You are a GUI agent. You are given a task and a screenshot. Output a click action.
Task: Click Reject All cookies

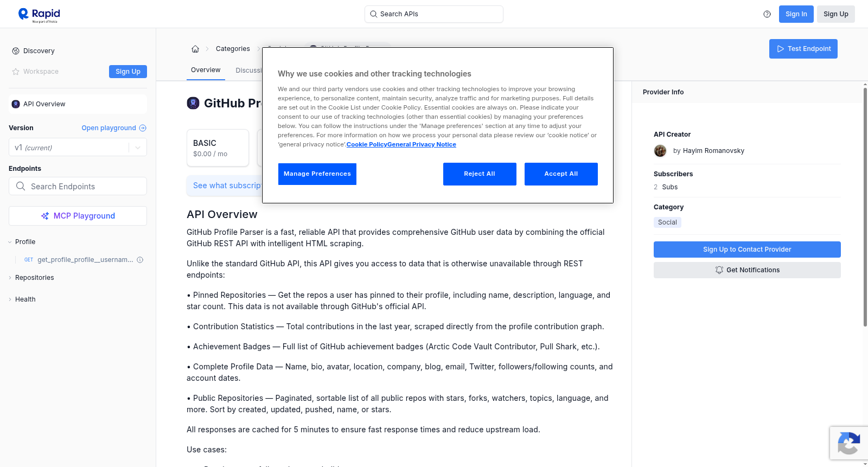click(x=480, y=174)
